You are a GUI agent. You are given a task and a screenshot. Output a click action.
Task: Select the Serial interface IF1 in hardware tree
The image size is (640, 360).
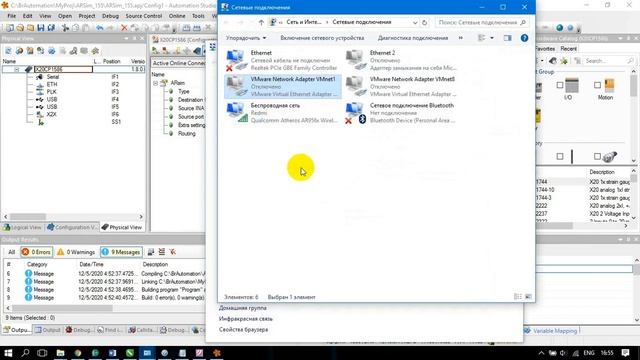click(x=53, y=77)
